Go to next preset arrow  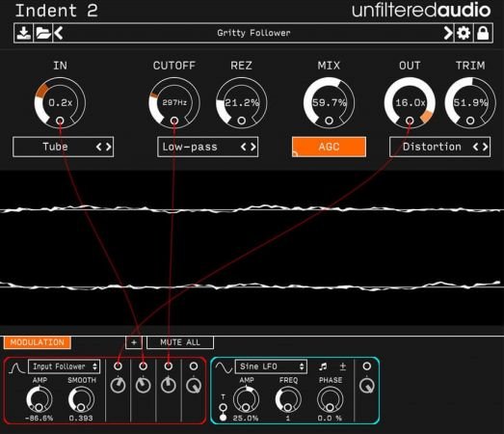pyautogui.click(x=448, y=33)
